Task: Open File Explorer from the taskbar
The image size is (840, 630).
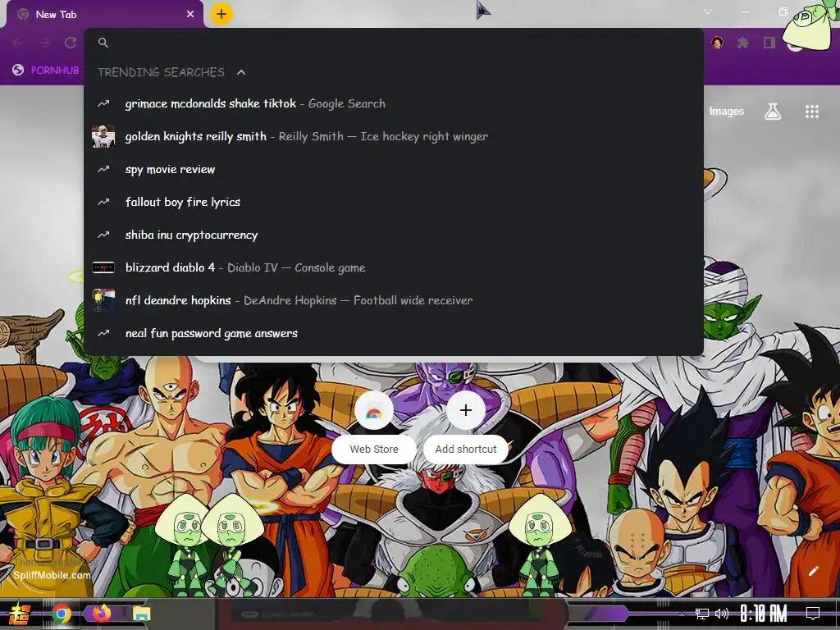Action: (141, 614)
